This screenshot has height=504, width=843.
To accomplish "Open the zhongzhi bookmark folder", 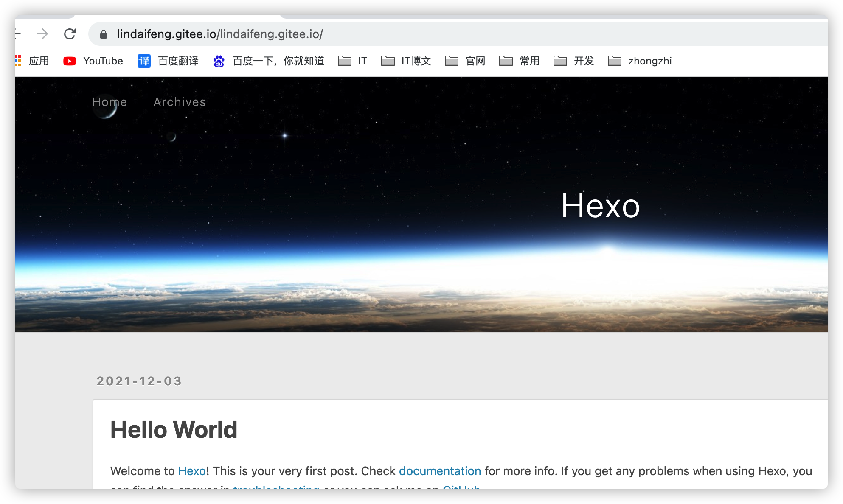I will 640,61.
